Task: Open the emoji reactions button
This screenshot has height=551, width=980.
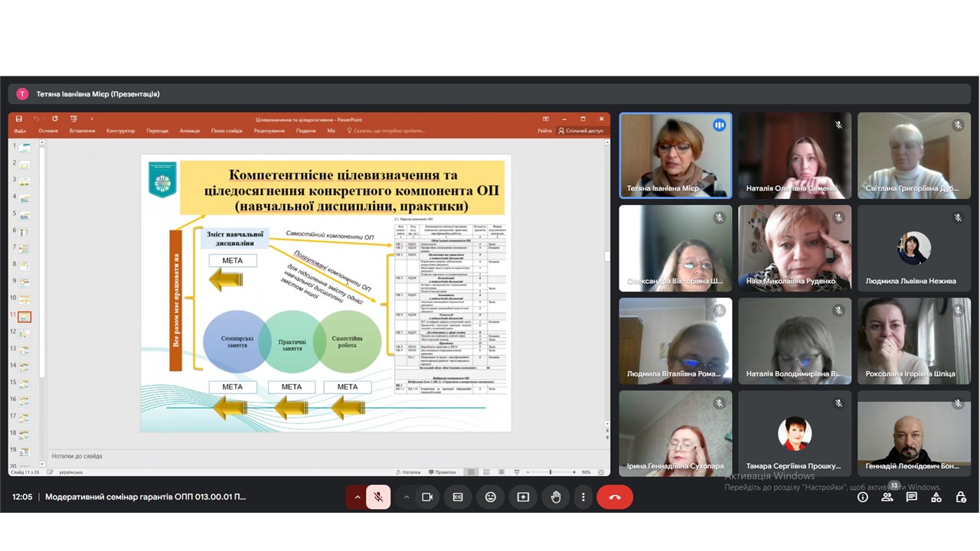Action: pos(491,497)
